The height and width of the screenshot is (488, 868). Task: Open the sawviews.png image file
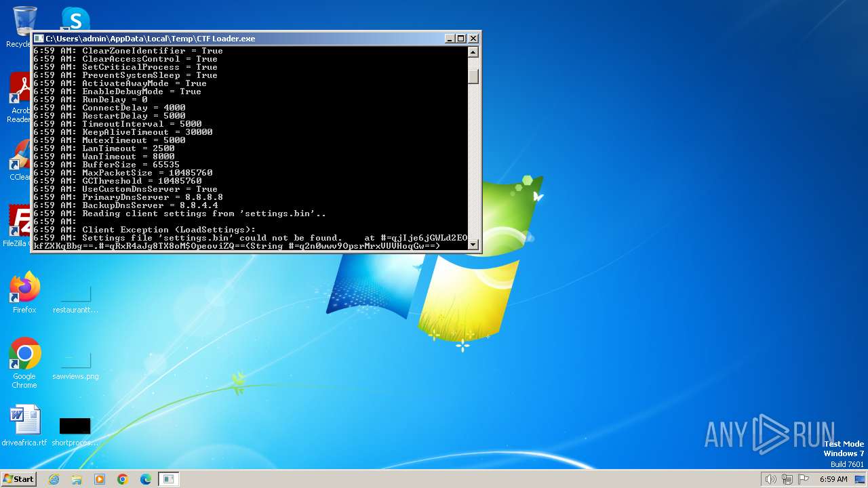click(75, 365)
